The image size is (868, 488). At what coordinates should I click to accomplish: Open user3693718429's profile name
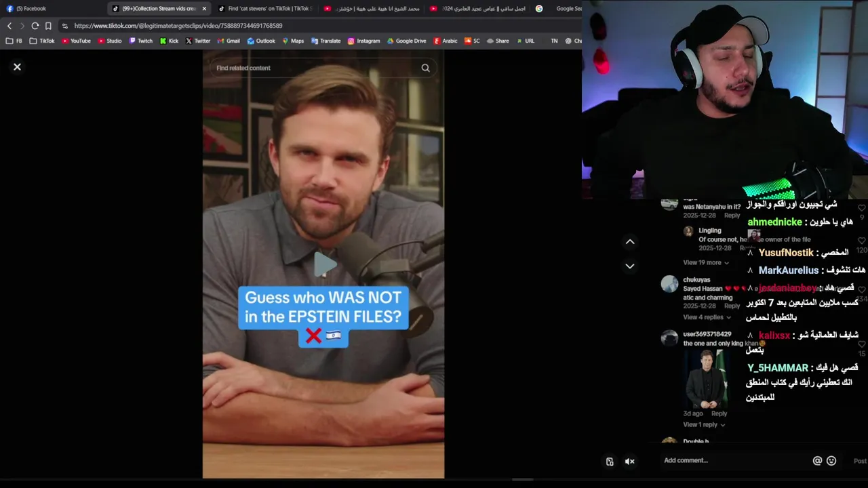[707, 334]
